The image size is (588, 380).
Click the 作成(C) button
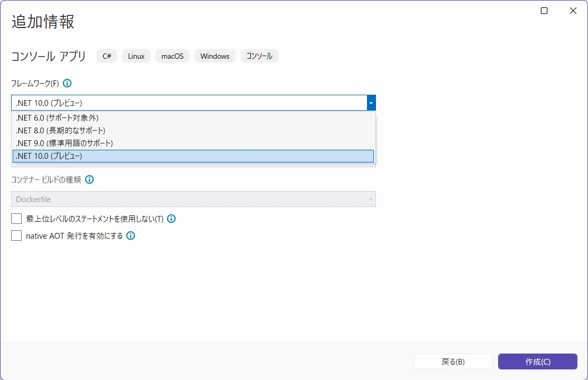pyautogui.click(x=537, y=361)
